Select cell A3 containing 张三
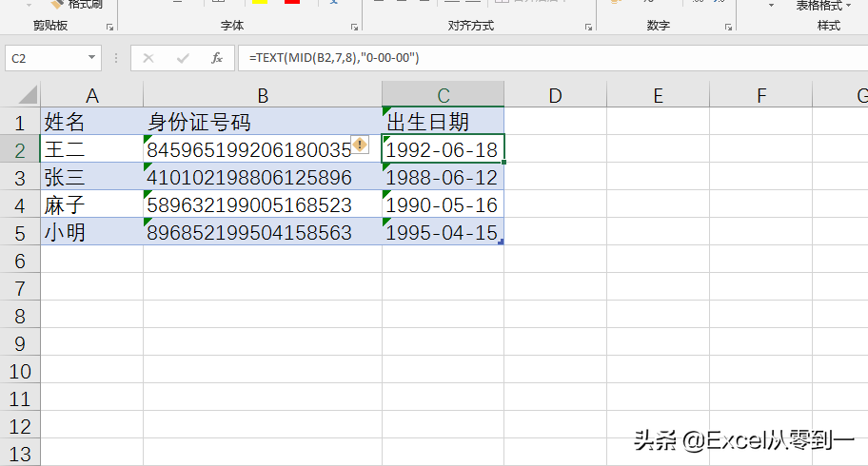The height and width of the screenshot is (466, 868). pos(92,177)
